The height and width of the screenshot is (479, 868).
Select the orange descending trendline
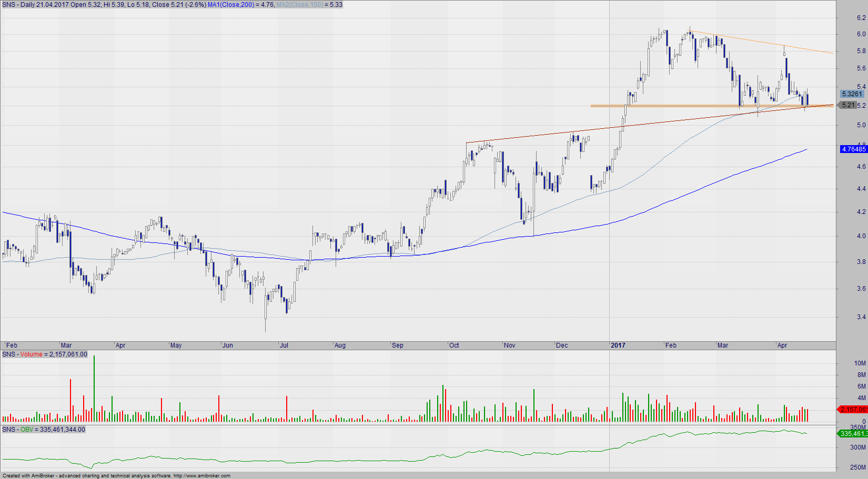click(763, 43)
